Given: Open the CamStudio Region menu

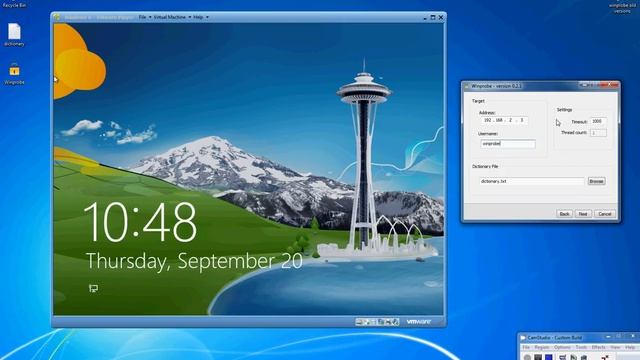Looking at the screenshot, I should (x=542, y=347).
